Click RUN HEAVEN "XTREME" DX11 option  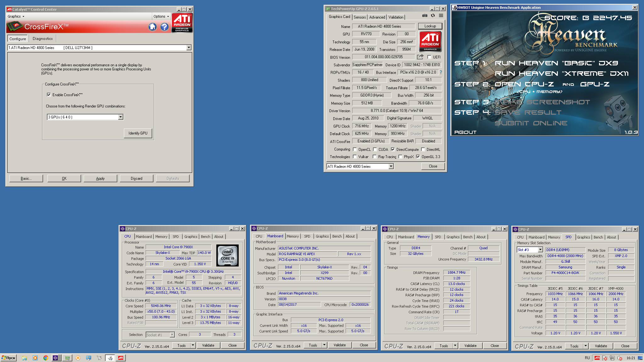(562, 74)
